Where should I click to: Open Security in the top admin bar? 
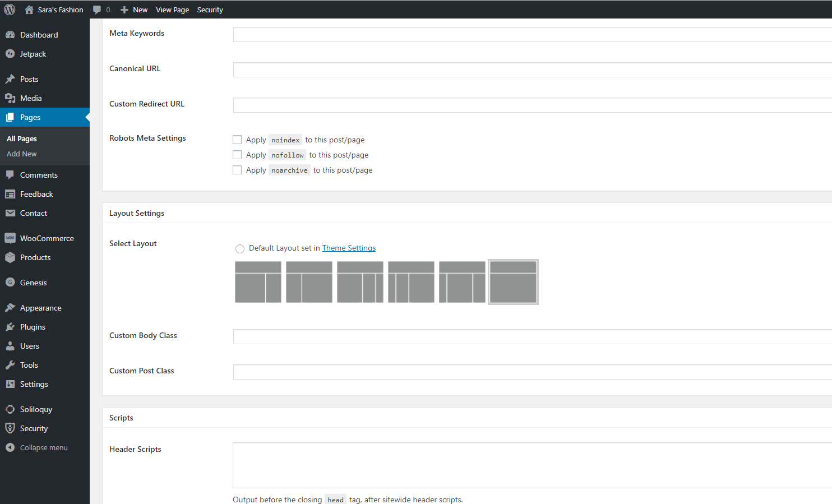click(210, 10)
